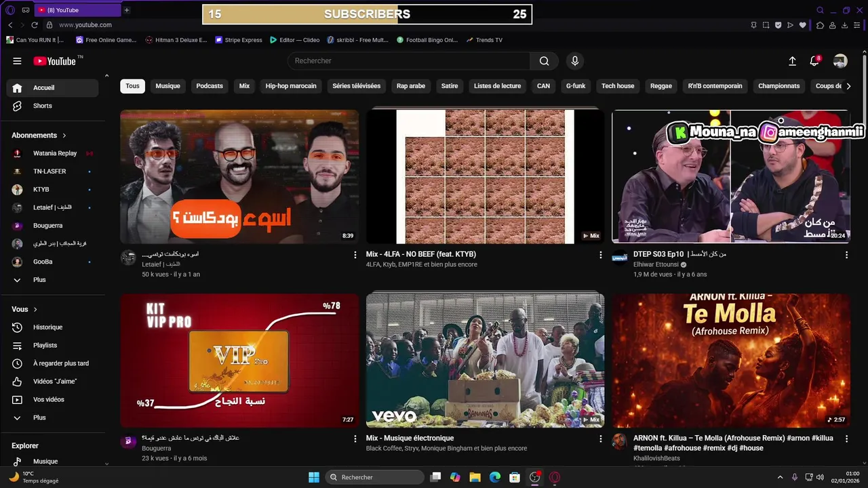
Task: Open Windows Start menu
Action: [x=314, y=477]
